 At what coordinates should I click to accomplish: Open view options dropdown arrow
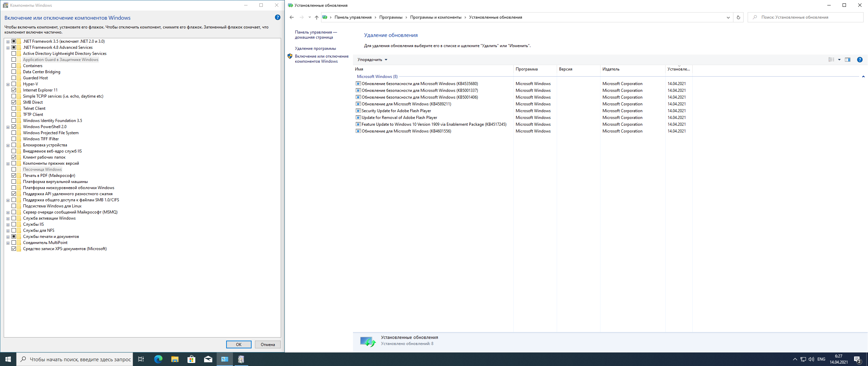click(839, 60)
